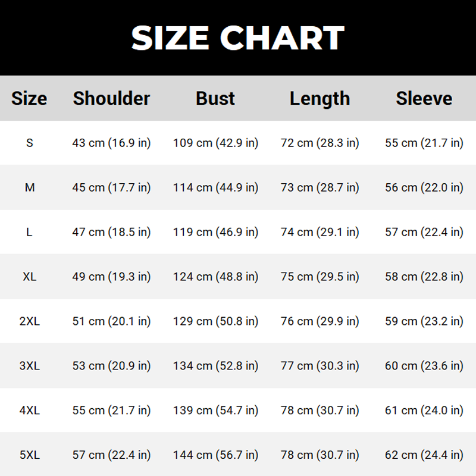Click shoulder value 53 cm (20.9 in)

tap(111, 366)
